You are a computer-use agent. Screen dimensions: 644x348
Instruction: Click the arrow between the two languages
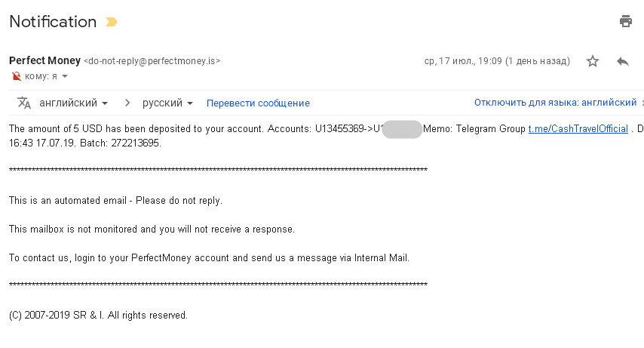127,103
